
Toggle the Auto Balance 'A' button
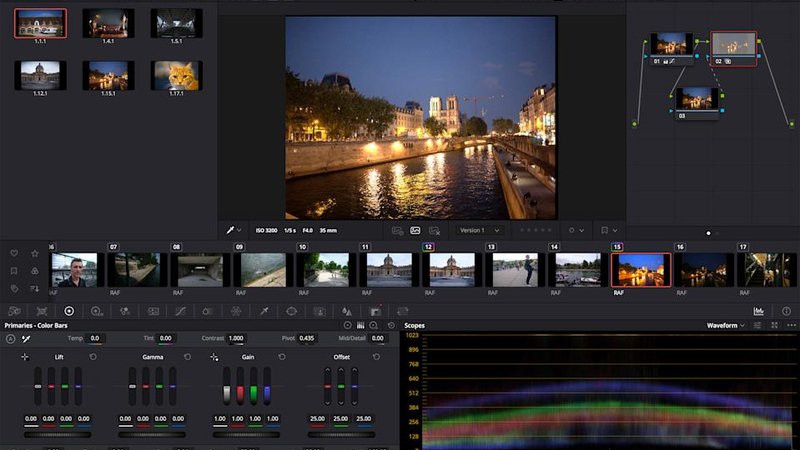[x=10, y=339]
